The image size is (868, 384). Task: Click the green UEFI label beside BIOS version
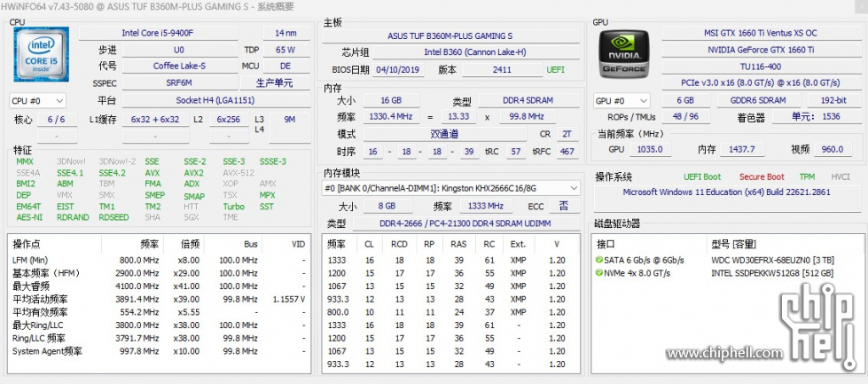pyautogui.click(x=556, y=70)
